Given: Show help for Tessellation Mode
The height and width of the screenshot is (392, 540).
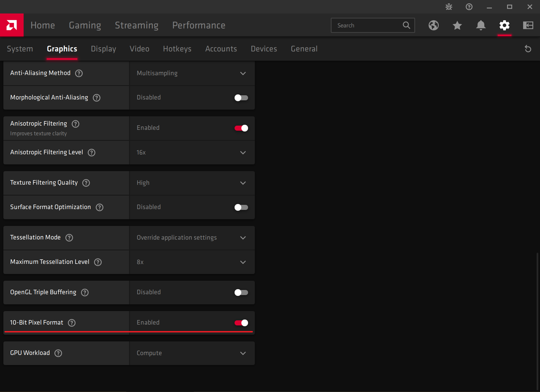Looking at the screenshot, I should coord(69,238).
